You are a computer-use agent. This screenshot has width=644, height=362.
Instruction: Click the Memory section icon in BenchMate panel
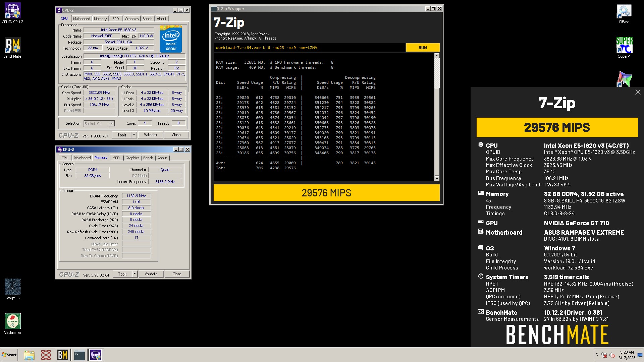pos(481,193)
